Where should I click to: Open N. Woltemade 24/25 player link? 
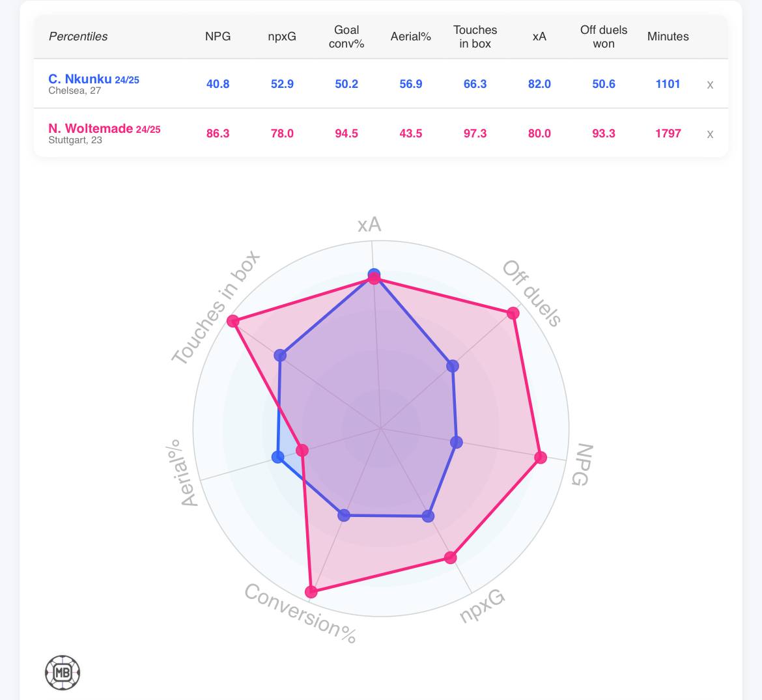click(104, 129)
